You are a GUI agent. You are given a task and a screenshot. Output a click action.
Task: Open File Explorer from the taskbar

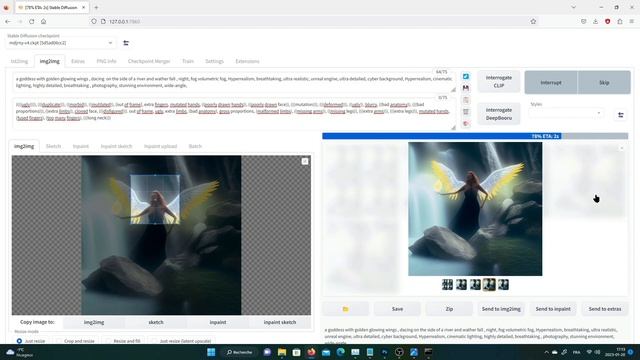click(282, 352)
